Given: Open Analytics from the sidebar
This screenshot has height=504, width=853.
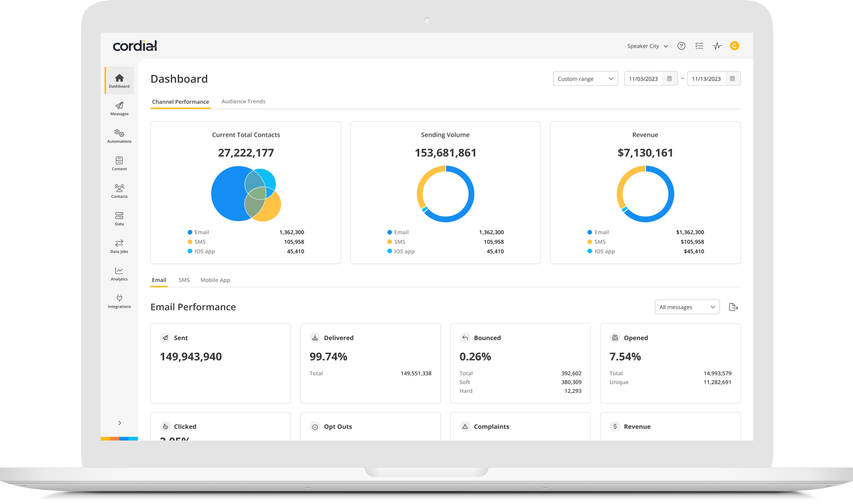Looking at the screenshot, I should click(119, 274).
